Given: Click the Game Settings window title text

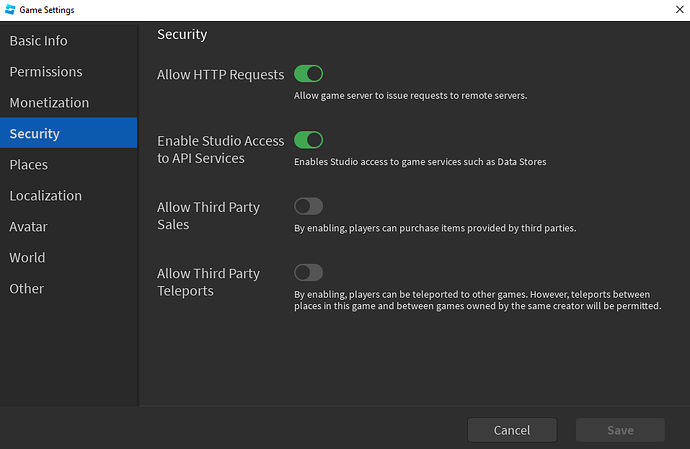Looking at the screenshot, I should [47, 10].
